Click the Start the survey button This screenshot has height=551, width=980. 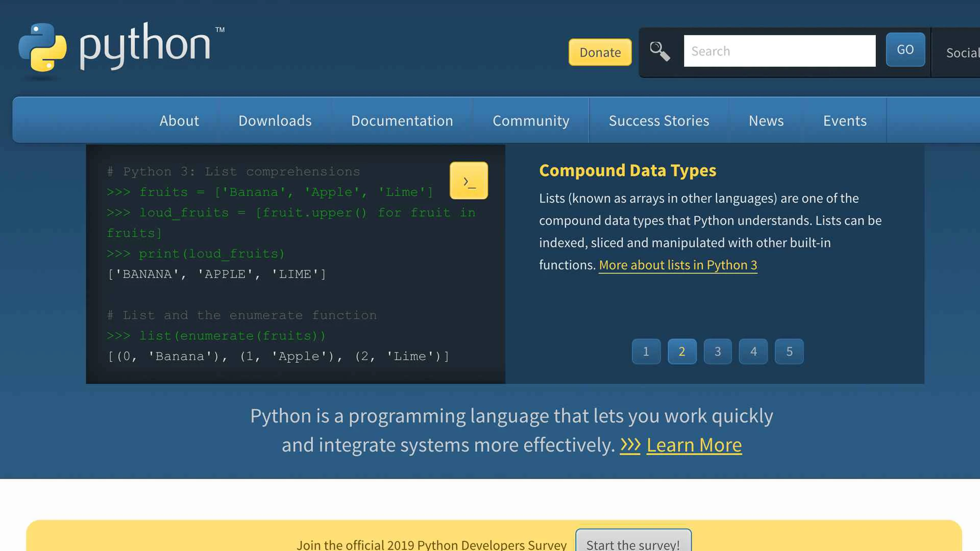pos(633,542)
